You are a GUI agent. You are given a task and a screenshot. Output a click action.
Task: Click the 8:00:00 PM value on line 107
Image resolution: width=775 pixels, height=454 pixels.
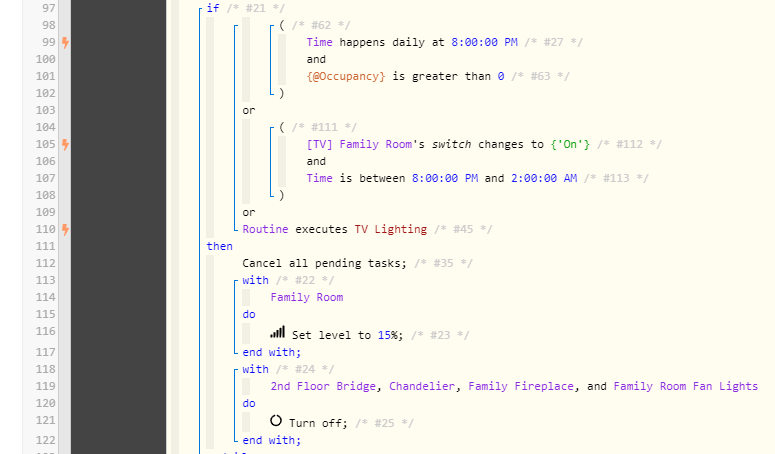[x=445, y=178]
